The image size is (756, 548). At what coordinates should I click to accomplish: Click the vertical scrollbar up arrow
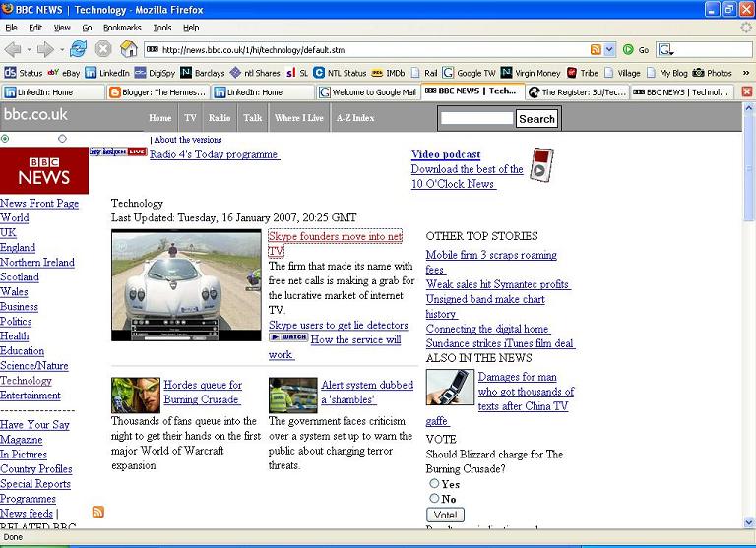click(749, 108)
